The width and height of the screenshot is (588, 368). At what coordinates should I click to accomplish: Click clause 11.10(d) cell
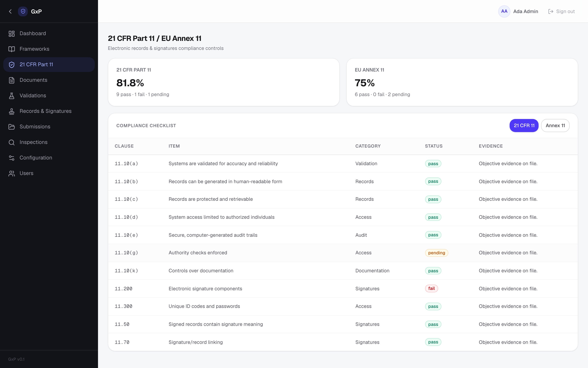click(126, 217)
